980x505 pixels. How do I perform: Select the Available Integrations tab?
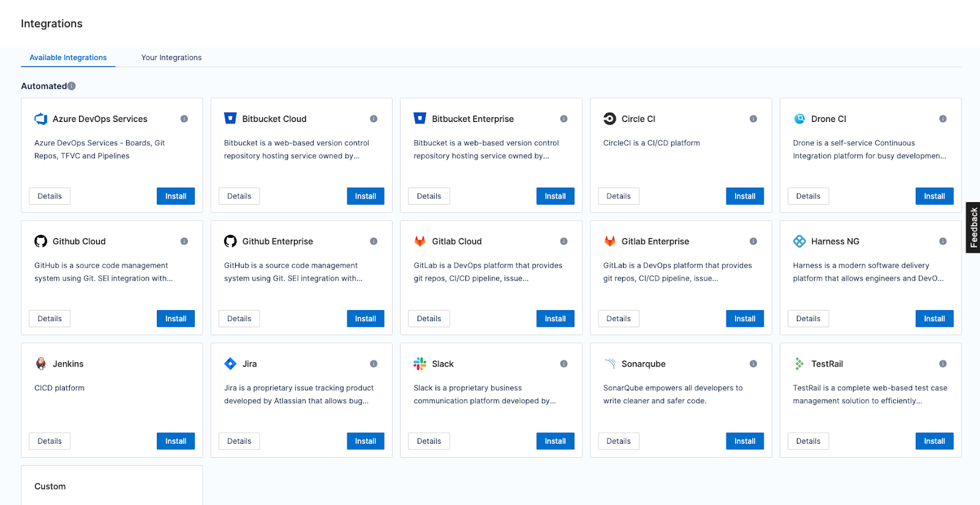point(68,58)
